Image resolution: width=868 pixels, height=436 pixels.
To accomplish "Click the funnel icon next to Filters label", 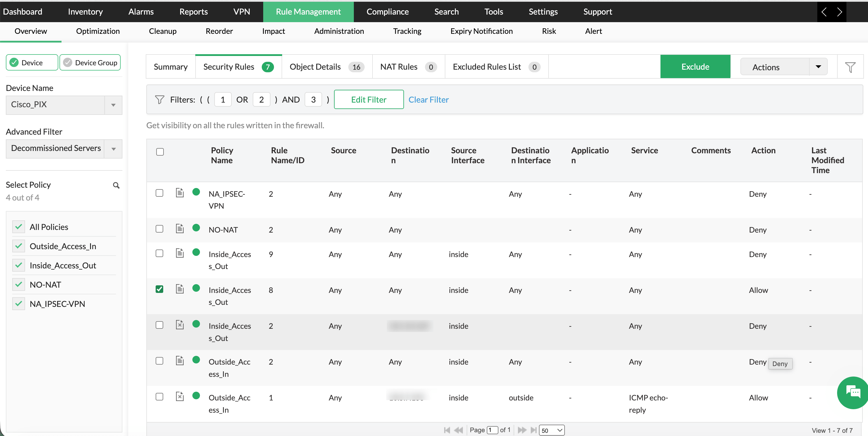I will pyautogui.click(x=159, y=100).
